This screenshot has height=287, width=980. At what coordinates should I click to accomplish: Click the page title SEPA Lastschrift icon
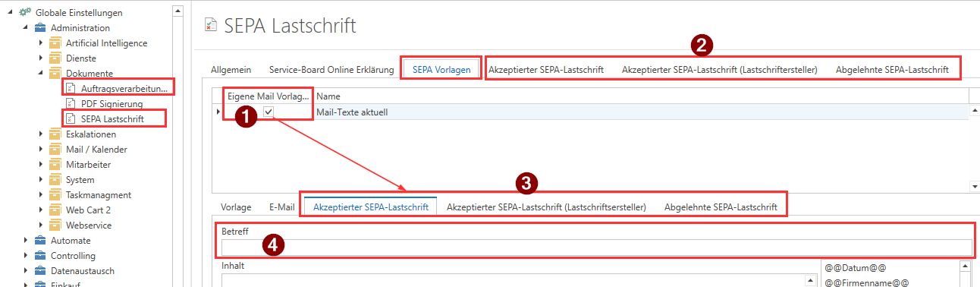212,26
